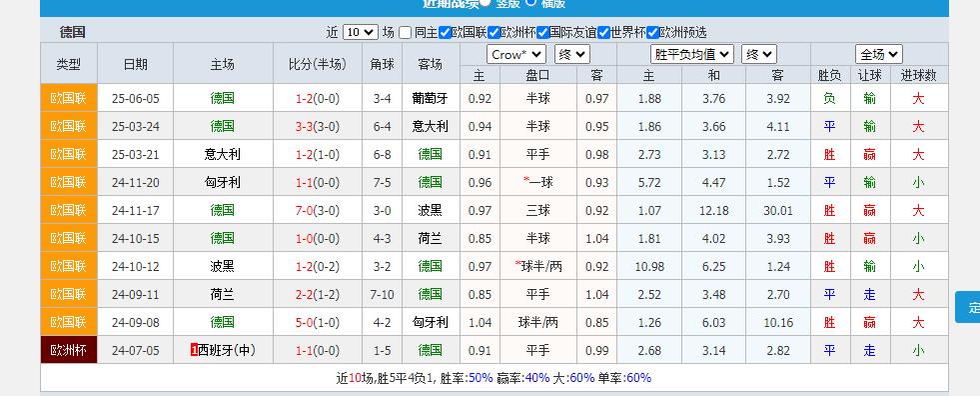The width and height of the screenshot is (980, 396).
Task: Open the 全场 dropdown
Action: (x=879, y=54)
